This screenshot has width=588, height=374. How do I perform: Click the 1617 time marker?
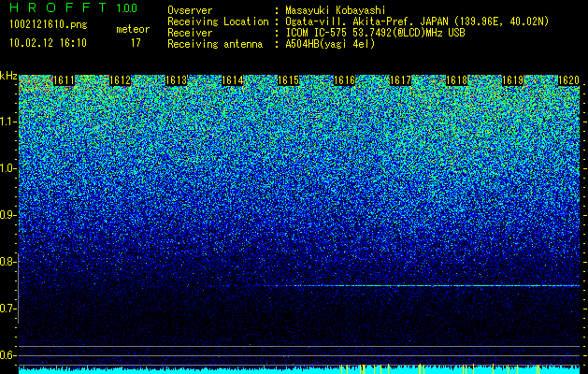(x=400, y=80)
